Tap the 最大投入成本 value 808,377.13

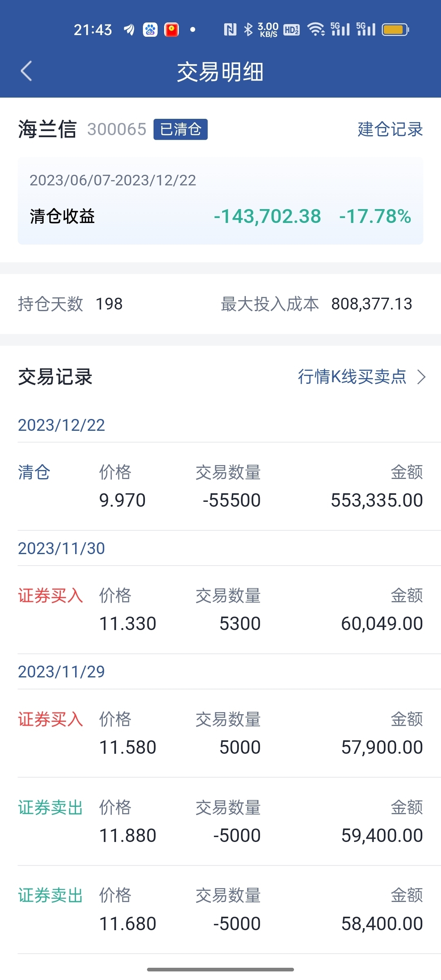[372, 304]
